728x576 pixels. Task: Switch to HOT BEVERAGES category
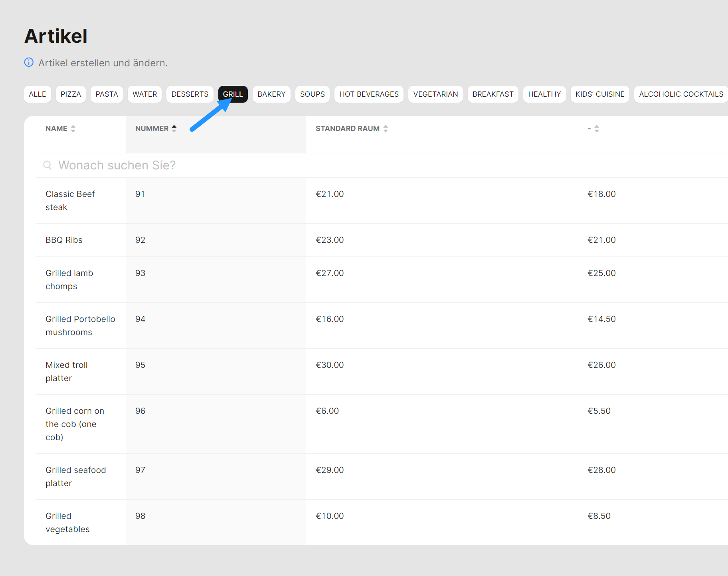click(x=369, y=94)
